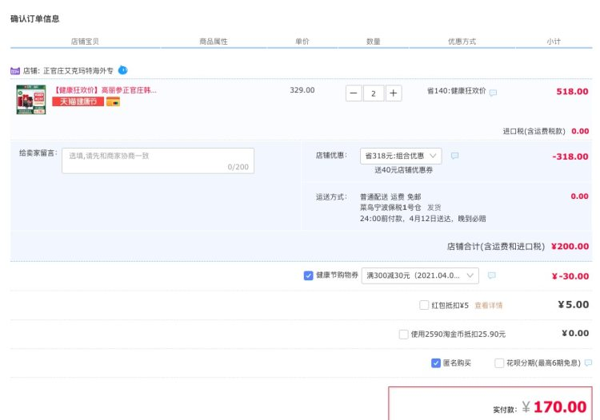The width and height of the screenshot is (600, 420).
Task: Click the plus button to increase quantity
Action: click(393, 93)
